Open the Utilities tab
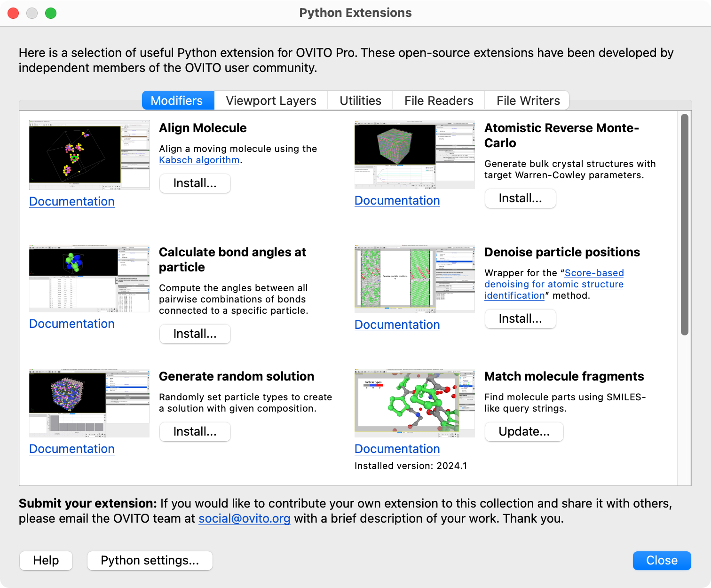The image size is (711, 588). (360, 101)
